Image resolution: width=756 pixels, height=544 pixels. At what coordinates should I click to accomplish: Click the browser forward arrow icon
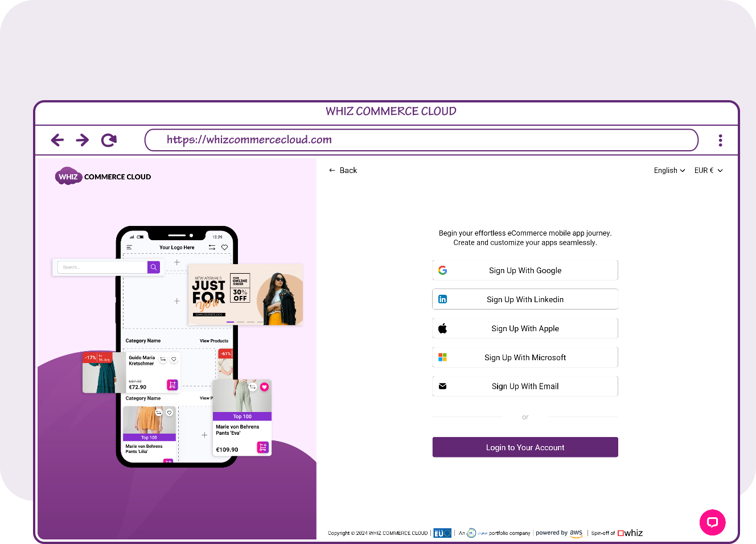coord(83,140)
